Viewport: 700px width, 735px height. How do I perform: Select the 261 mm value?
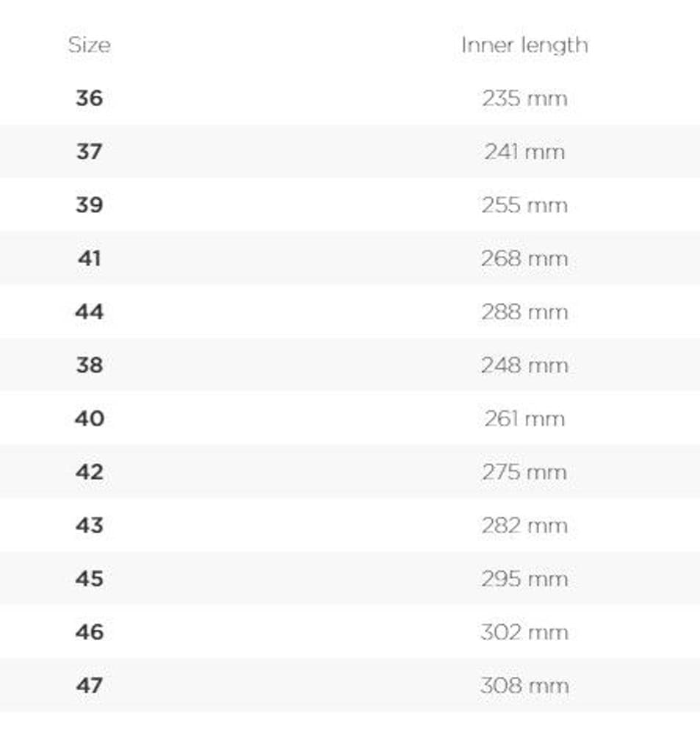click(x=524, y=419)
